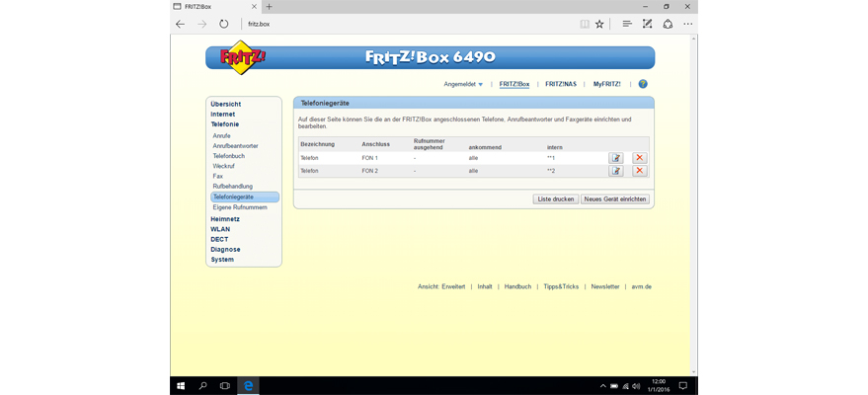Expand the Angemeldet dropdown
The height and width of the screenshot is (395, 868).
point(463,84)
